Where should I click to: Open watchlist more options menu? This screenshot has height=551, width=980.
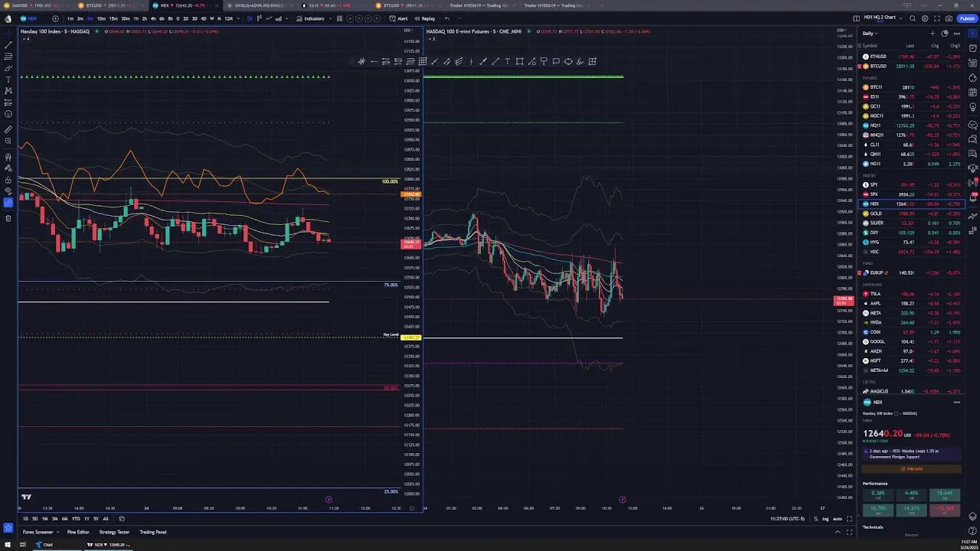pos(956,34)
